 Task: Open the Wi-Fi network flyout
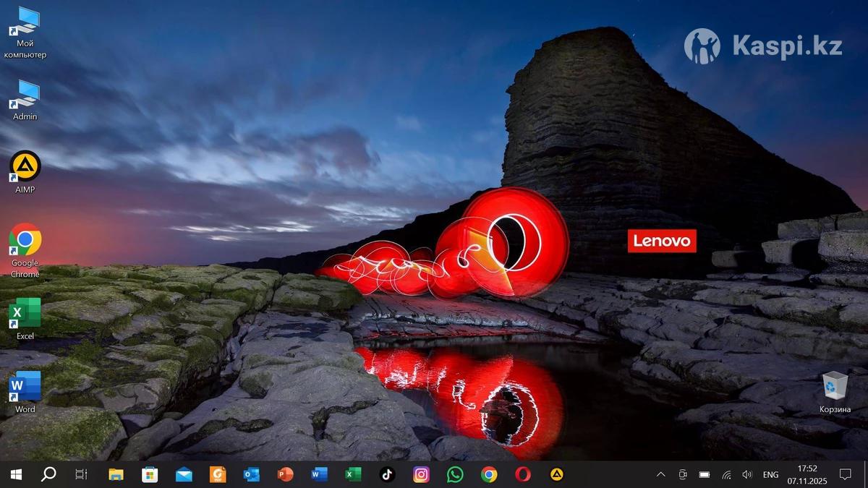coord(726,474)
